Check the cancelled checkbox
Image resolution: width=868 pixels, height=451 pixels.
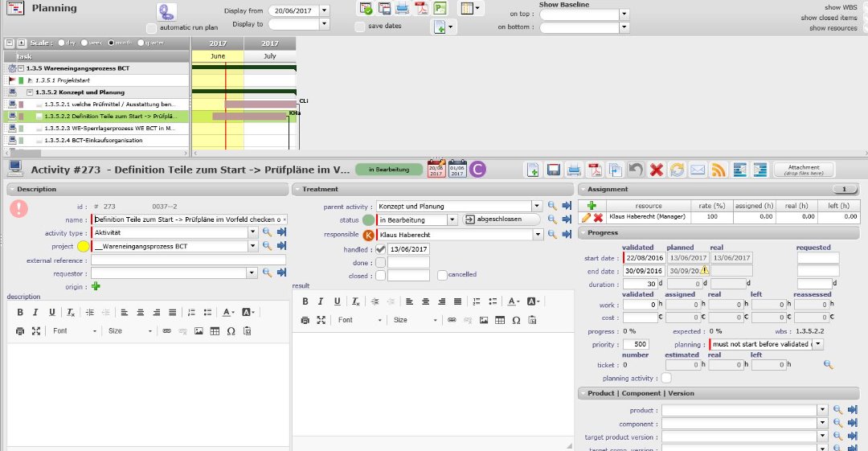click(x=442, y=275)
